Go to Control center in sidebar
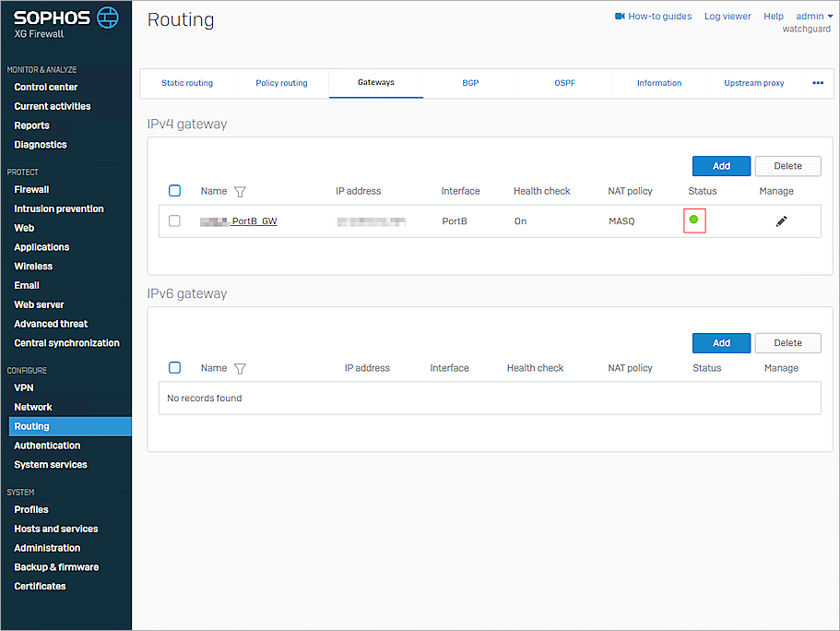The height and width of the screenshot is (631, 840). click(x=46, y=87)
